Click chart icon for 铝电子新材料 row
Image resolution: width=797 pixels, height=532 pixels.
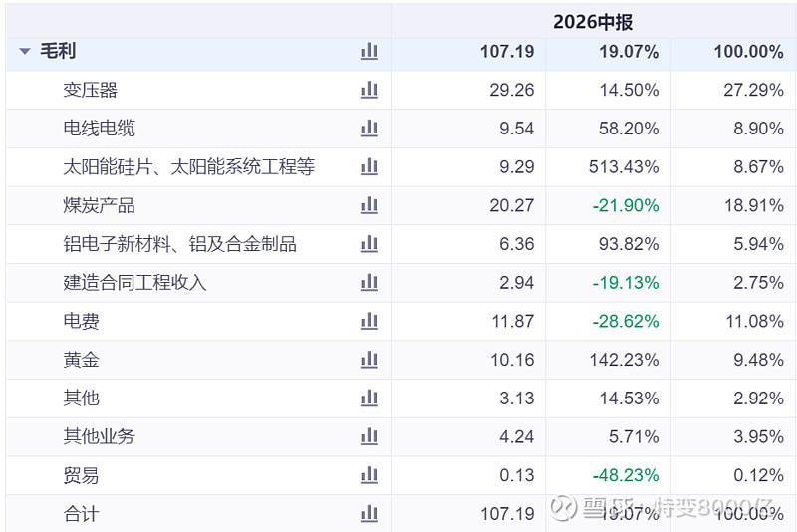pyautogui.click(x=369, y=244)
